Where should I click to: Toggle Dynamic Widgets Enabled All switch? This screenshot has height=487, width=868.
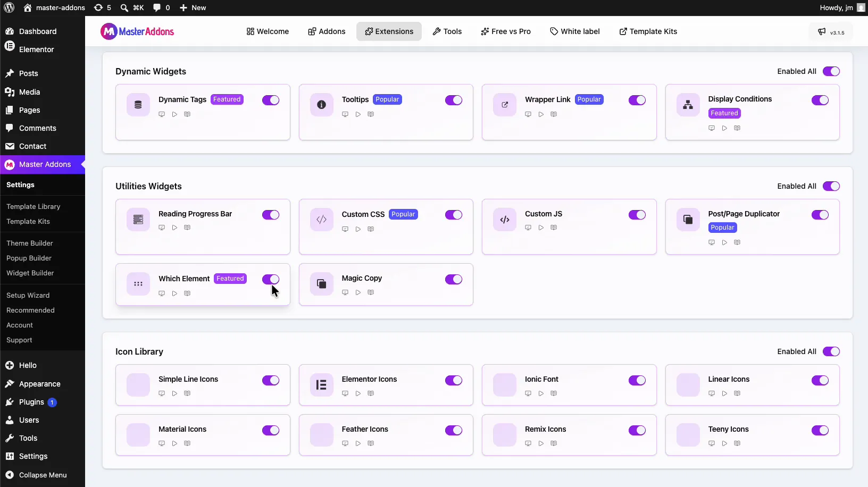[x=831, y=71]
